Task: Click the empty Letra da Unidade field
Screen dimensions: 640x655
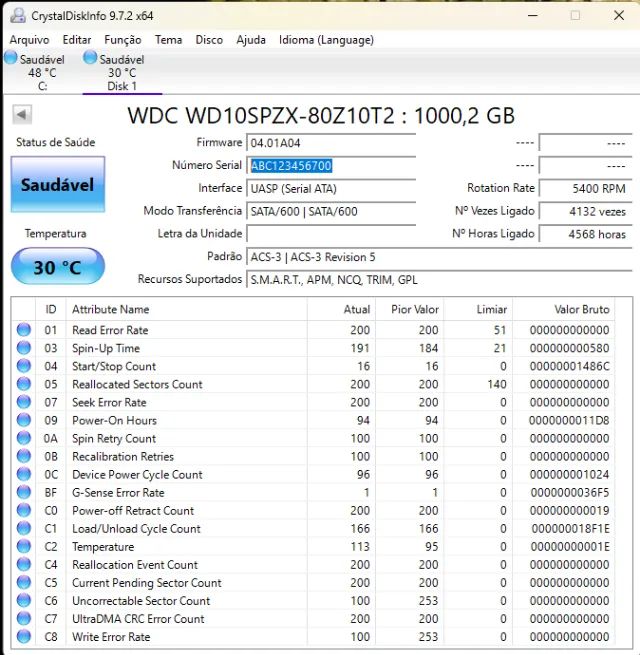Action: [331, 234]
